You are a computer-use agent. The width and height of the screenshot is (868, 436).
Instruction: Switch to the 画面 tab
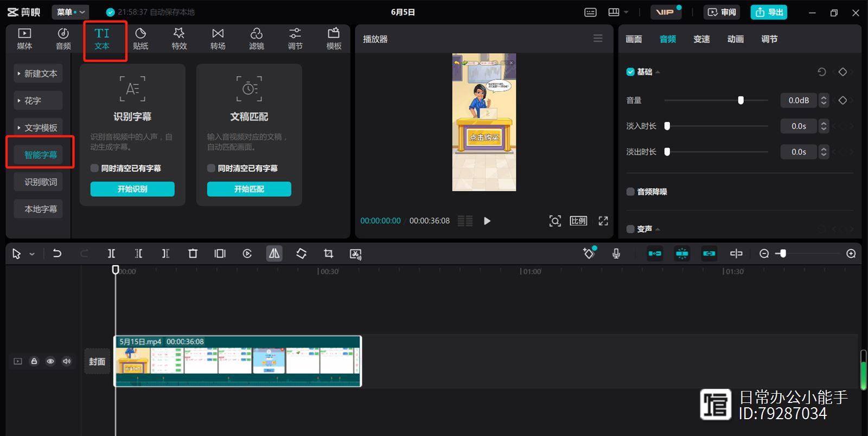pyautogui.click(x=634, y=39)
